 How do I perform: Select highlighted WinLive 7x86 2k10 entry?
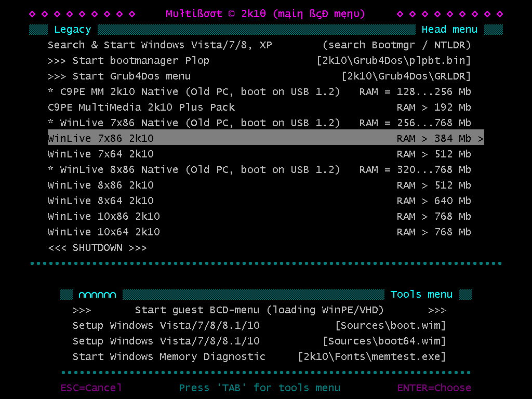pos(265,137)
